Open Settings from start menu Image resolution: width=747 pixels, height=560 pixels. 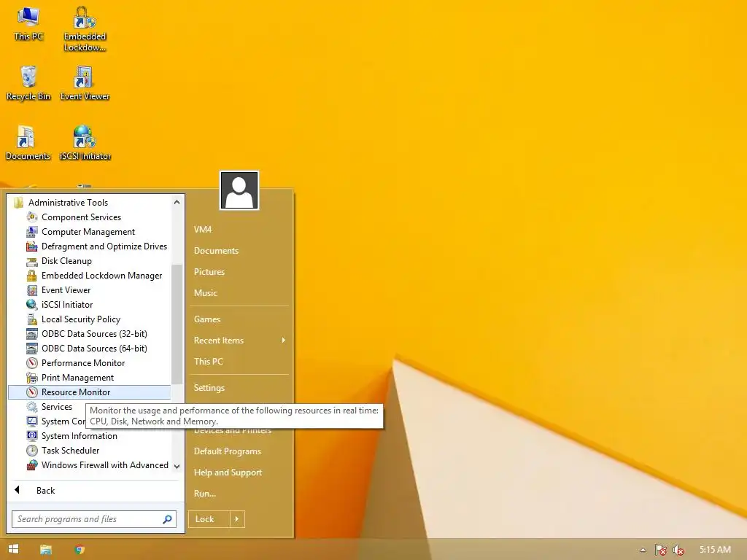pyautogui.click(x=209, y=388)
